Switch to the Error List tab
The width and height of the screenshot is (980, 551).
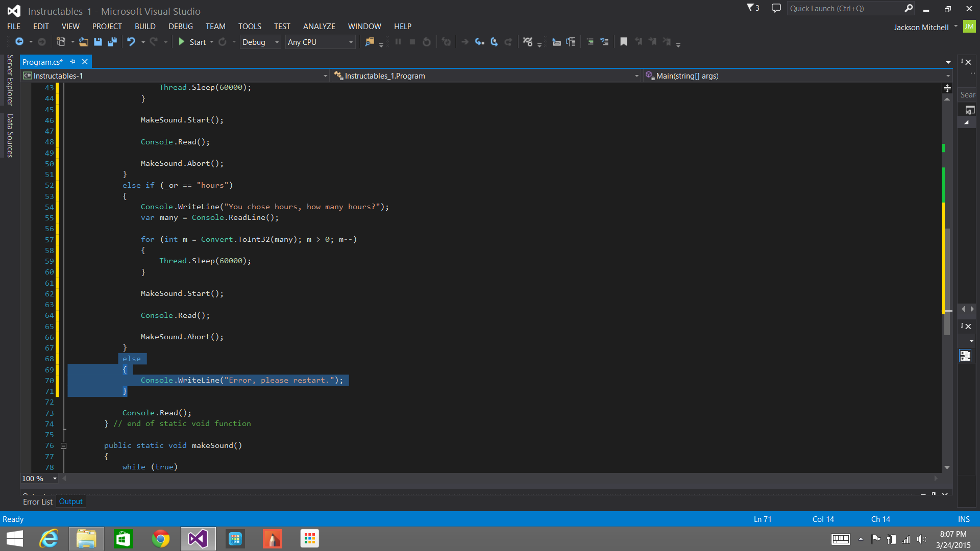38,501
